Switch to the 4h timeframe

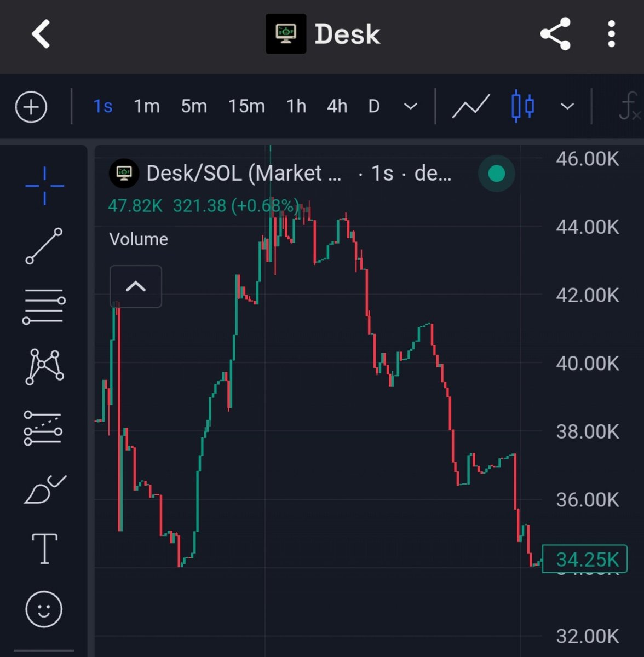337,106
